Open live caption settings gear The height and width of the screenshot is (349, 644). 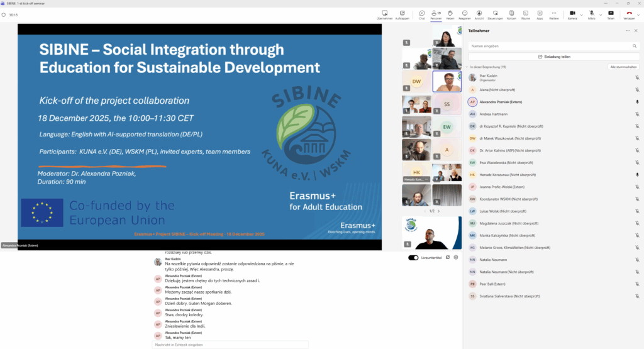click(x=456, y=257)
